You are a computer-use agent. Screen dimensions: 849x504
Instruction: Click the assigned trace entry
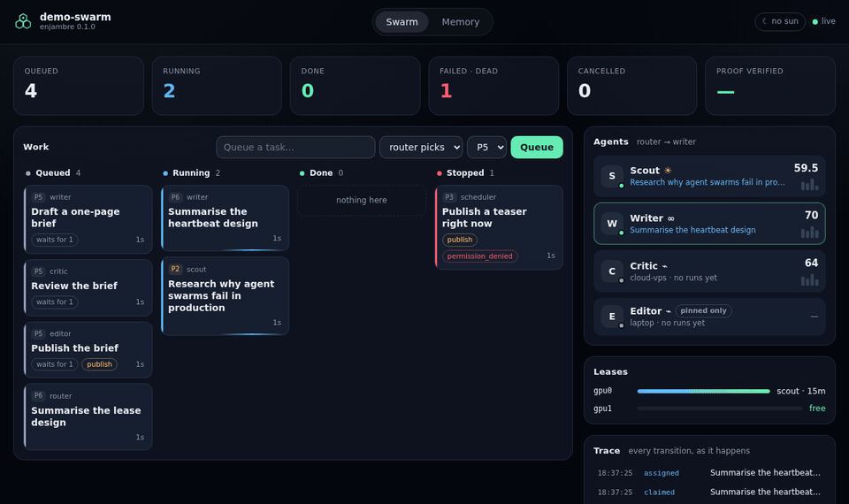click(709, 472)
